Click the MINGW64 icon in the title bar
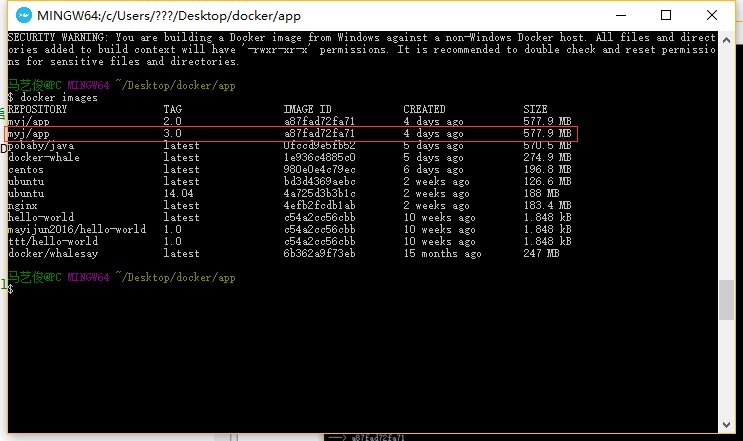 coord(19,15)
